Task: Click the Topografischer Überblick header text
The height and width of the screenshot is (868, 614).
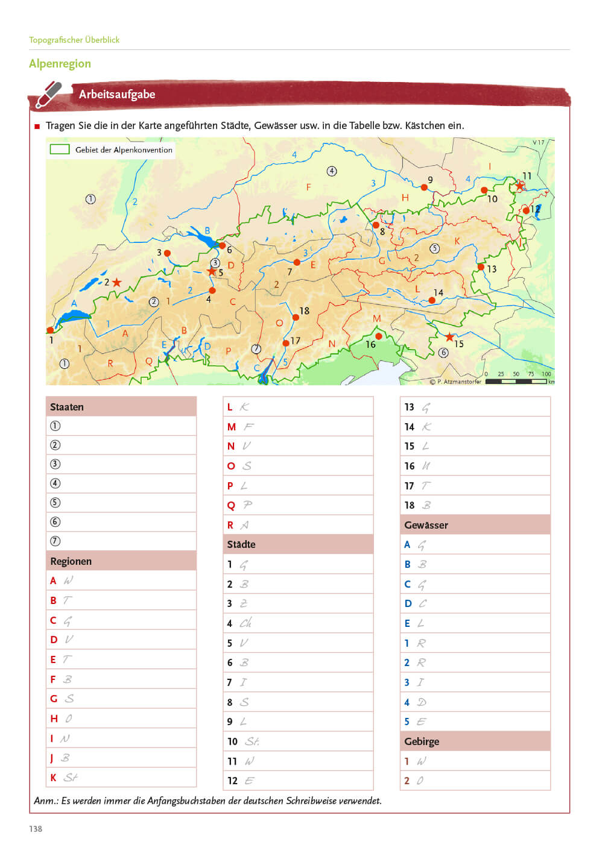Action: click(74, 40)
